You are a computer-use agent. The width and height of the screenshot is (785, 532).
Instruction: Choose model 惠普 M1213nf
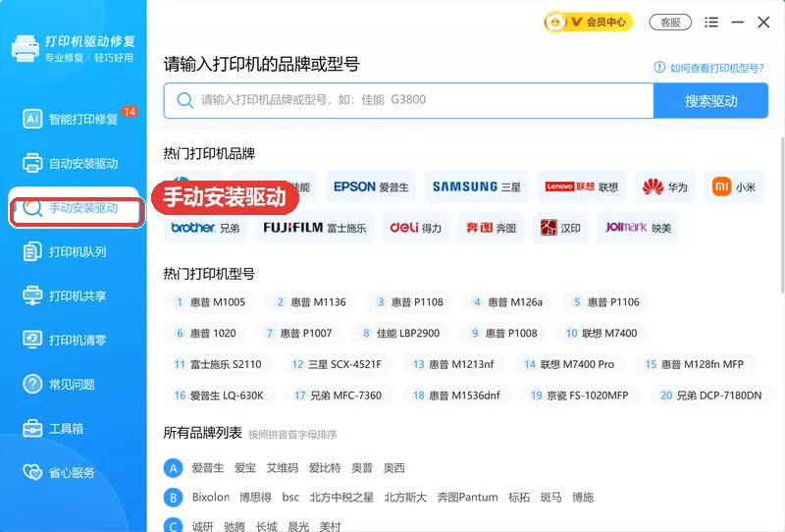(453, 364)
